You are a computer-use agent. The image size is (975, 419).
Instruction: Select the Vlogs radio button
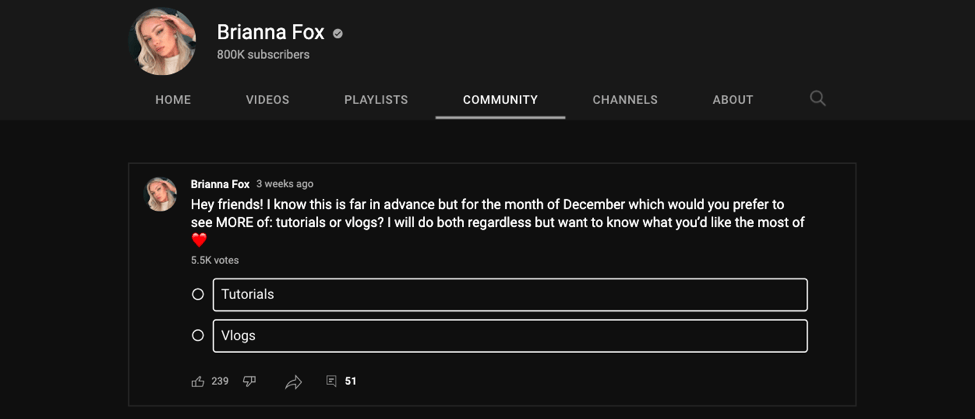198,336
